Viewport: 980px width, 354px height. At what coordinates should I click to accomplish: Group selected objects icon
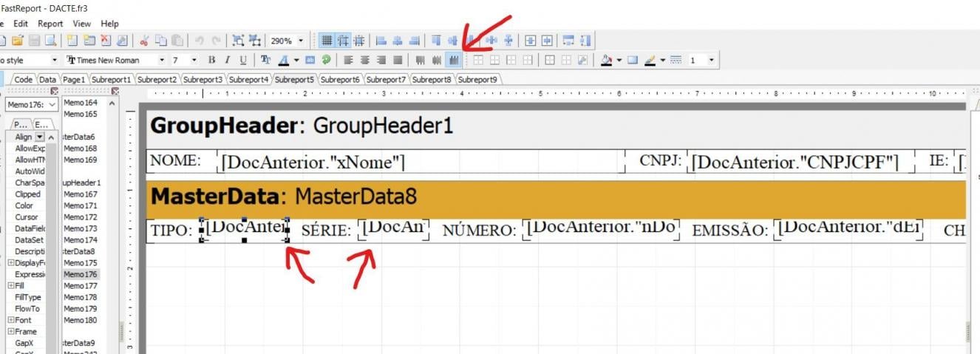238,41
